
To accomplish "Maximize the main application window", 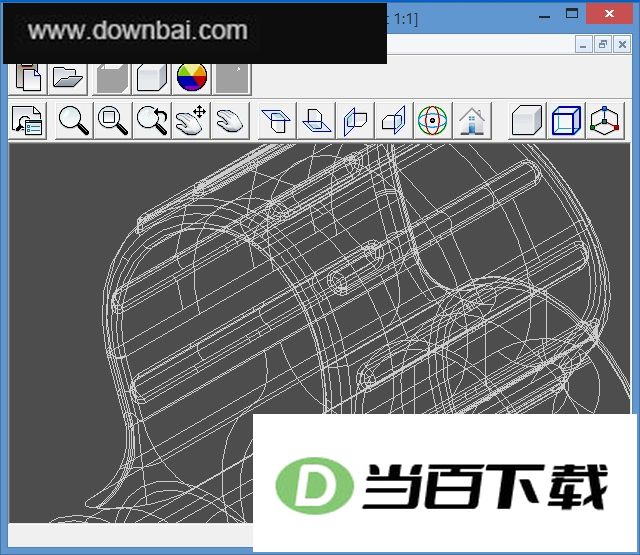I will [572, 14].
